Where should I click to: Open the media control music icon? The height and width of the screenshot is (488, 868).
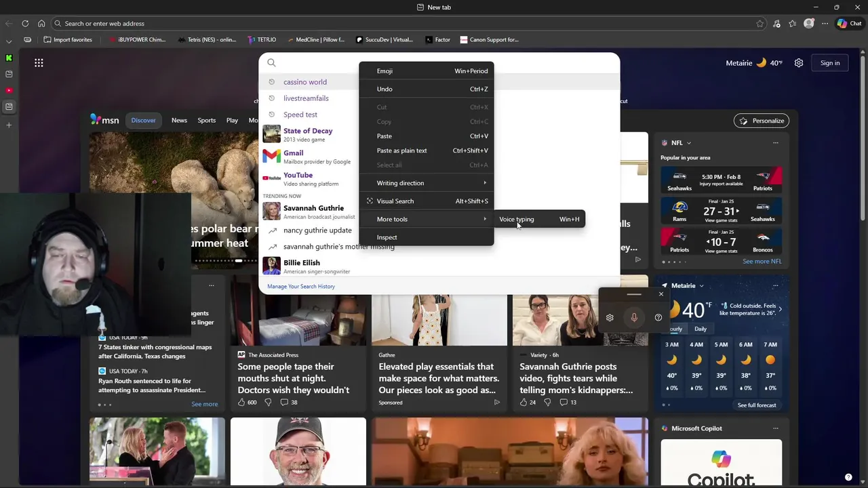(776, 23)
